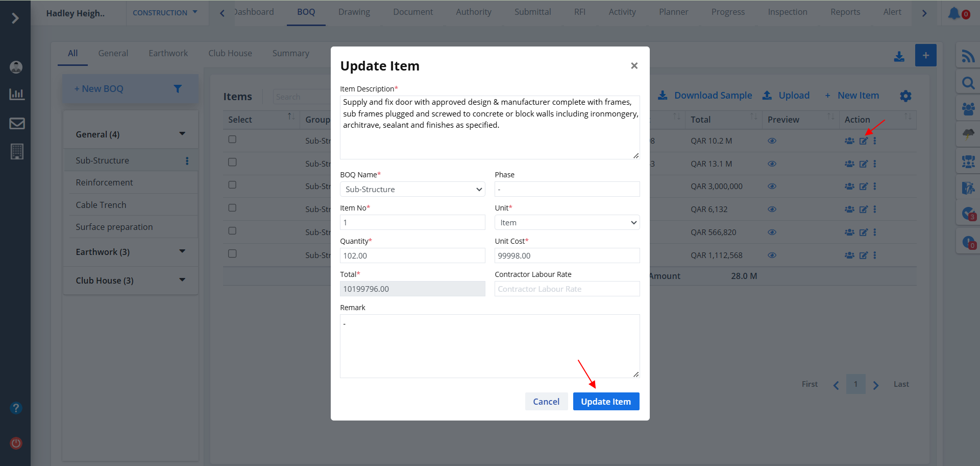Select the Club House sub-tab

[x=230, y=53]
